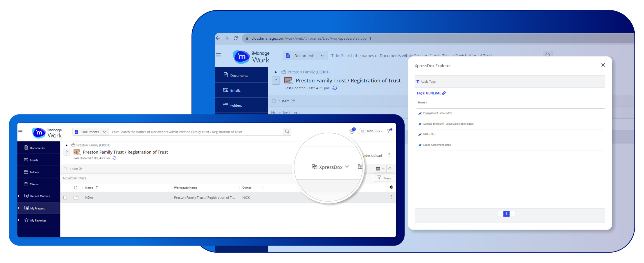This screenshot has height=263, width=644.
Task: Tick the checkbox on the NDAs row
Action: pos(65,197)
